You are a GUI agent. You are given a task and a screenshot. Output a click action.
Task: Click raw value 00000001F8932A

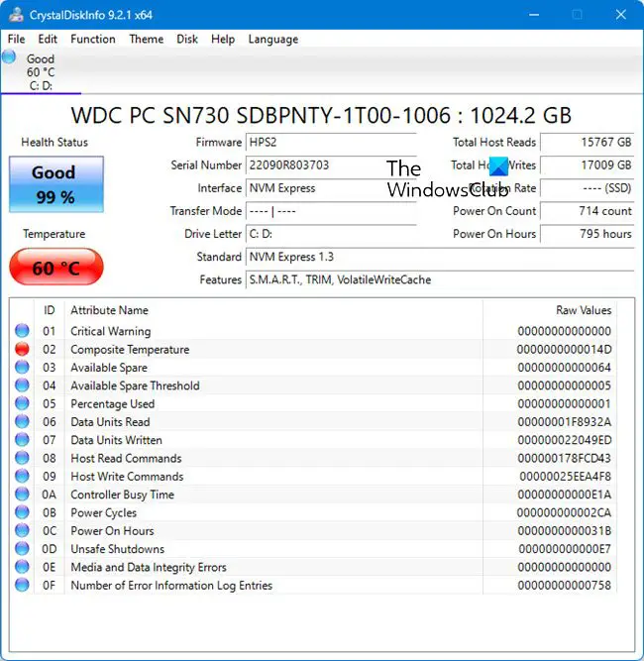[x=564, y=422]
